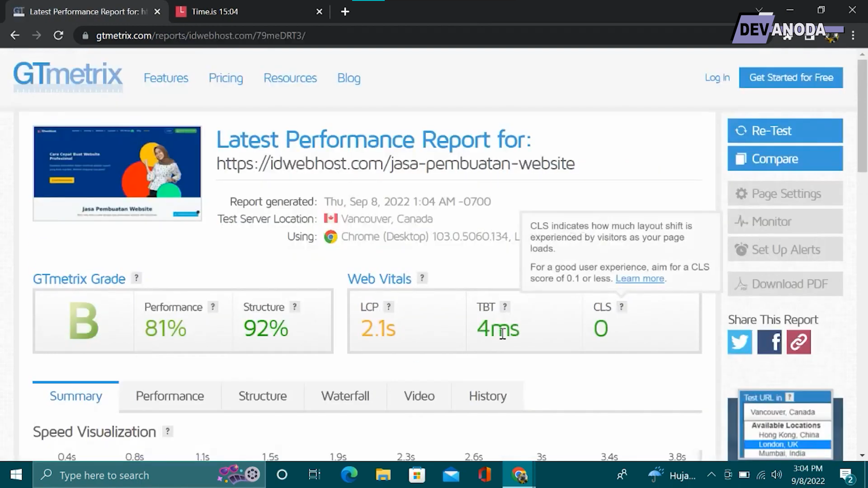
Task: Switch to the Video tab
Action: pyautogui.click(x=419, y=396)
